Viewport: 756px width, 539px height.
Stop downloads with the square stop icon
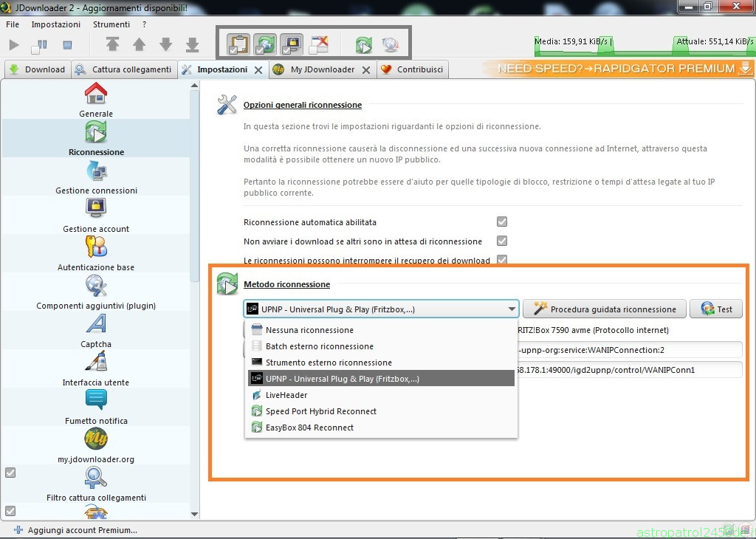pyautogui.click(x=67, y=45)
